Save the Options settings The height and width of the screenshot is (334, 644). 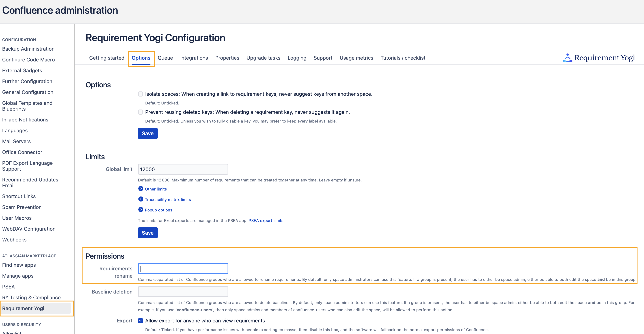148,133
